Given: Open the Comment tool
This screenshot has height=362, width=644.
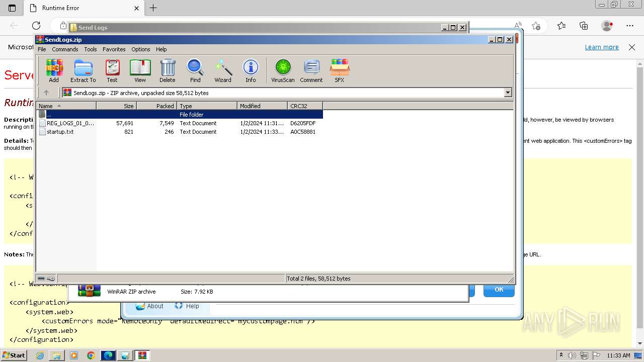Looking at the screenshot, I should (x=311, y=70).
